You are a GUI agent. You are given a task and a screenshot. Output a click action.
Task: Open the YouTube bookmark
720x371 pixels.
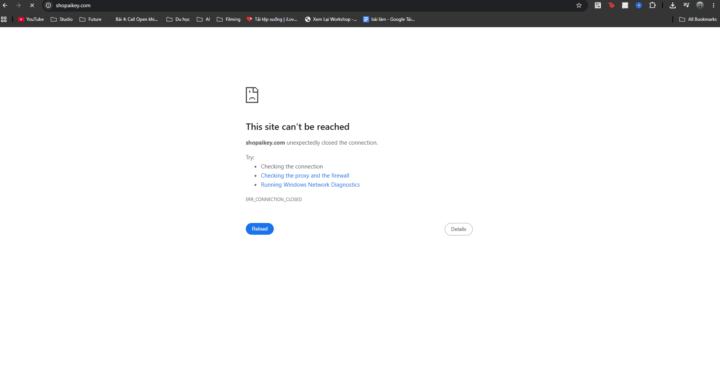[31, 19]
